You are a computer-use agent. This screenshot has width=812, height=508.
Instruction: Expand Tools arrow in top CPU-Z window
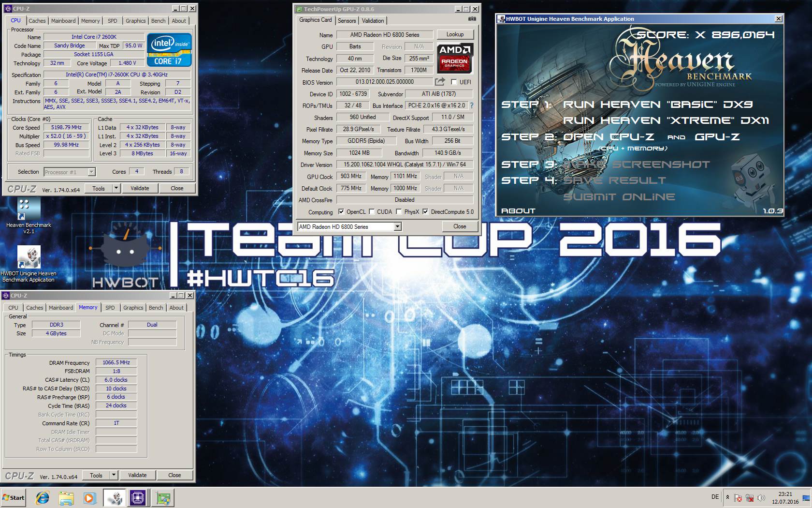tap(116, 188)
